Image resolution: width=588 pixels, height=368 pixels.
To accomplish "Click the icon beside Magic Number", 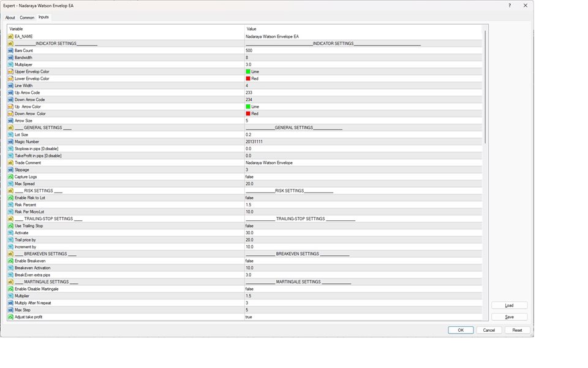I will click(10, 142).
